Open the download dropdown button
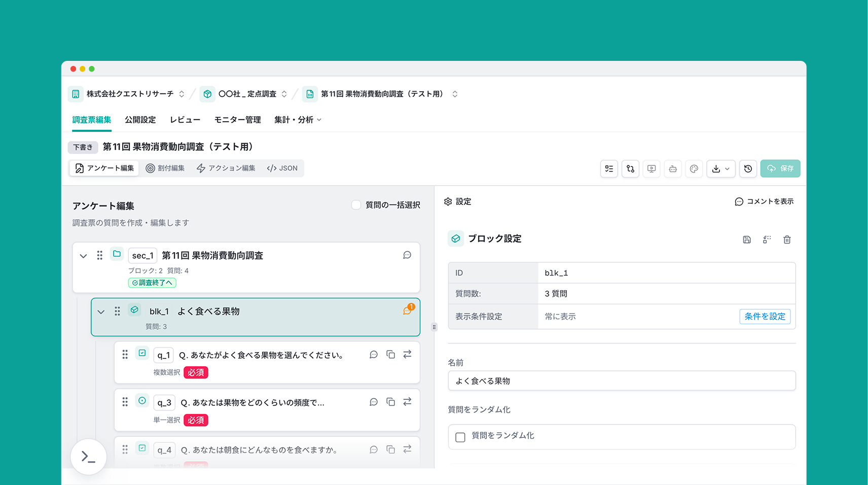Viewport: 868px width, 485px height. point(720,169)
